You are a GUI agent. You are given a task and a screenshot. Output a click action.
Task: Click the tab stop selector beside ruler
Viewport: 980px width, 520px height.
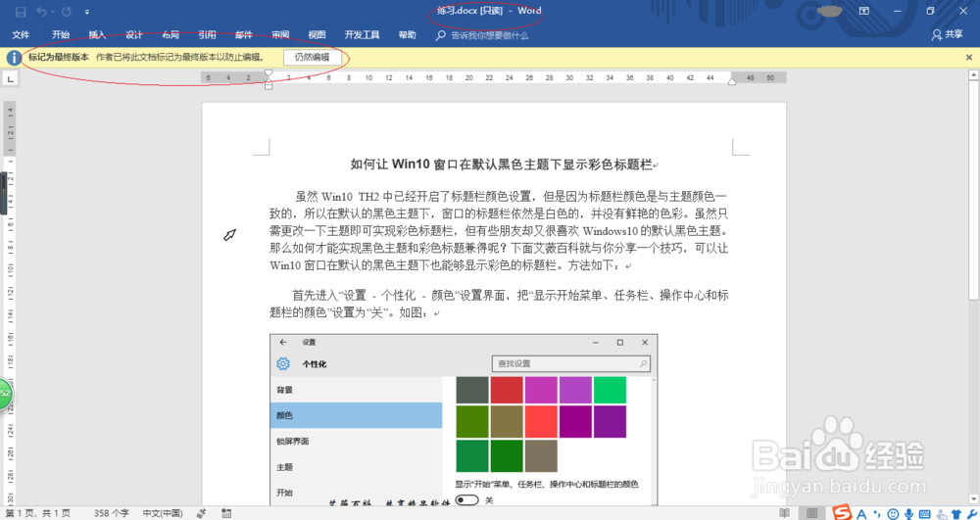[10, 78]
